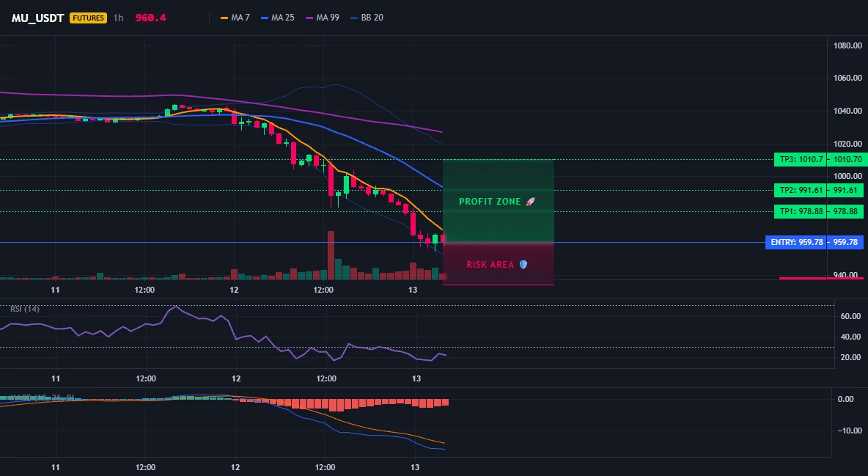
Task: Click the MU_USDT symbol name
Action: tap(37, 18)
